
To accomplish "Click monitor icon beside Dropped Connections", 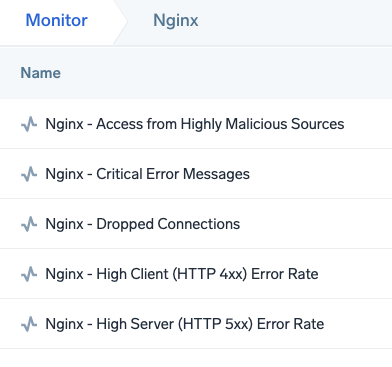I will [x=29, y=224].
